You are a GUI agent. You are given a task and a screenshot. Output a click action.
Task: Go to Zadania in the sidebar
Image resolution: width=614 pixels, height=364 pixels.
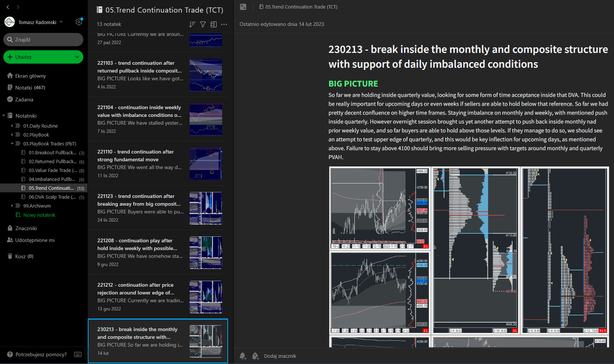point(24,100)
